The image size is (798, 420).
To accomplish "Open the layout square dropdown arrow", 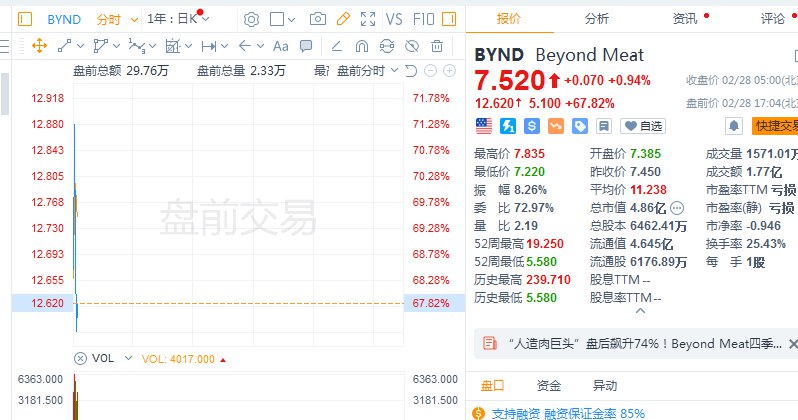I will click(291, 20).
